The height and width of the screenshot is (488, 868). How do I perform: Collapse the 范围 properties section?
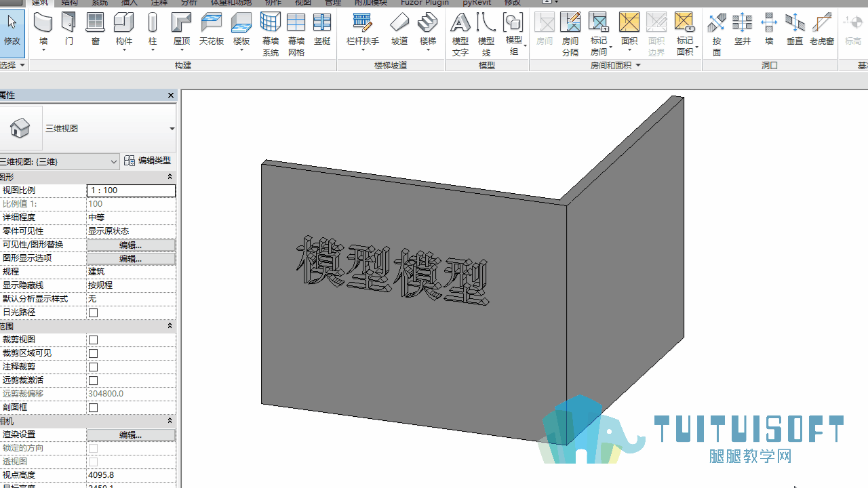(170, 326)
